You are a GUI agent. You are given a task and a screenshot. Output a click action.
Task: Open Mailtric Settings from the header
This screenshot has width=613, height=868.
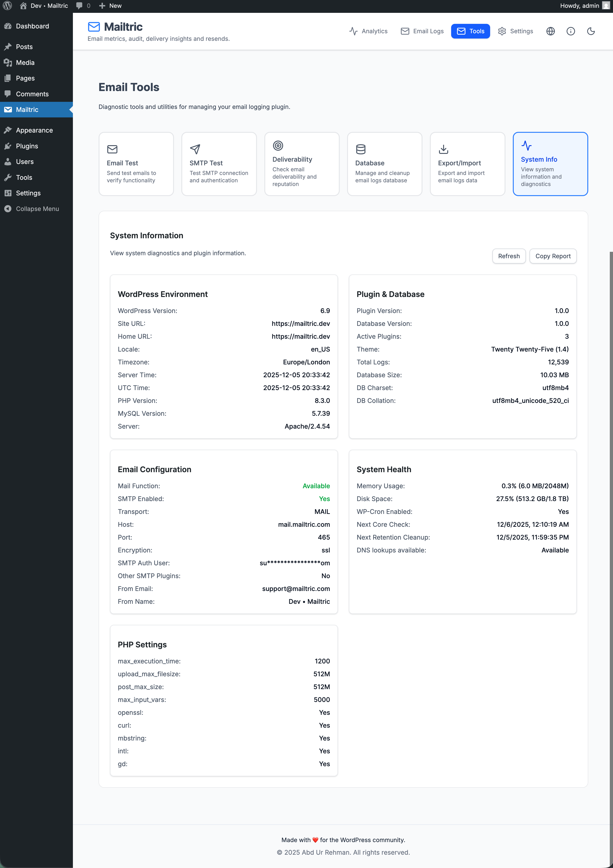coord(515,31)
